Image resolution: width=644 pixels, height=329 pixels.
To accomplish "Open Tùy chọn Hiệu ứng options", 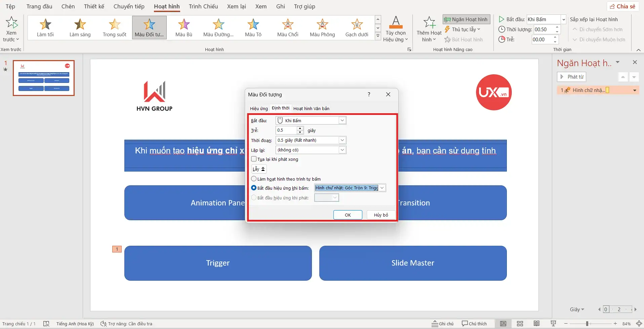I will pos(396,29).
